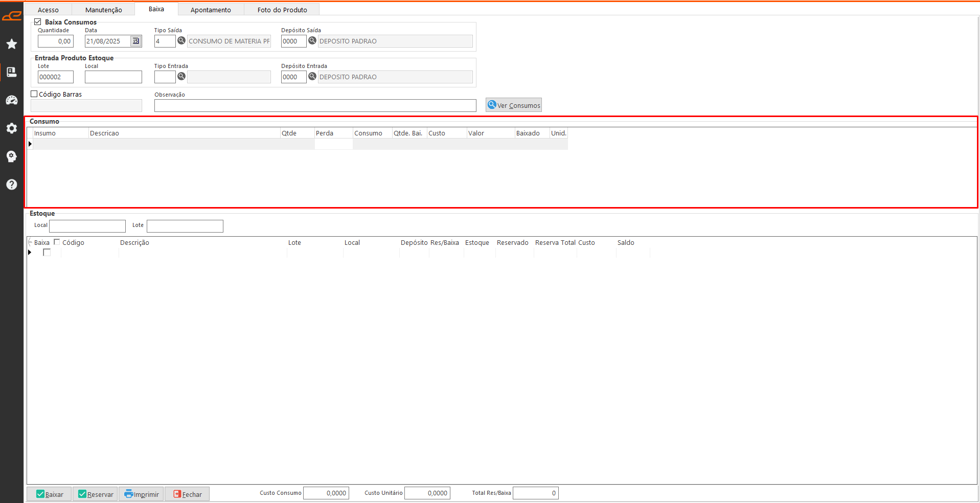Click the Imprimir print button
The width and height of the screenshot is (980, 503).
coord(141,494)
